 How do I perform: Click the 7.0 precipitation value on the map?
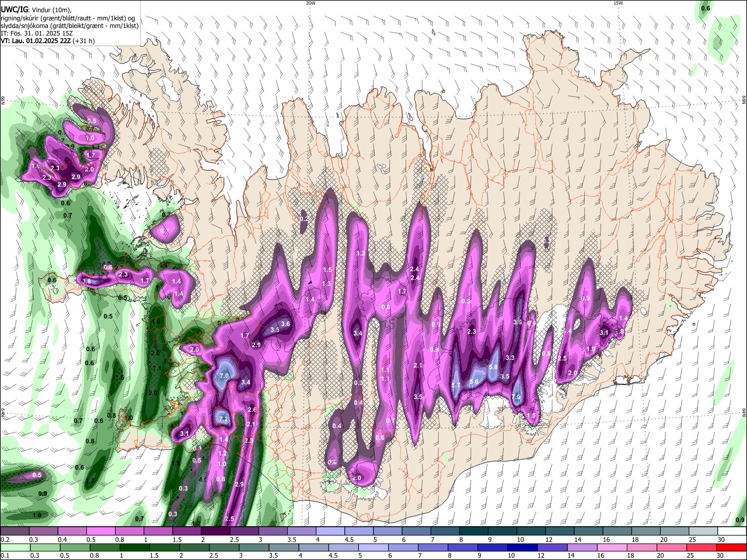tap(224, 376)
